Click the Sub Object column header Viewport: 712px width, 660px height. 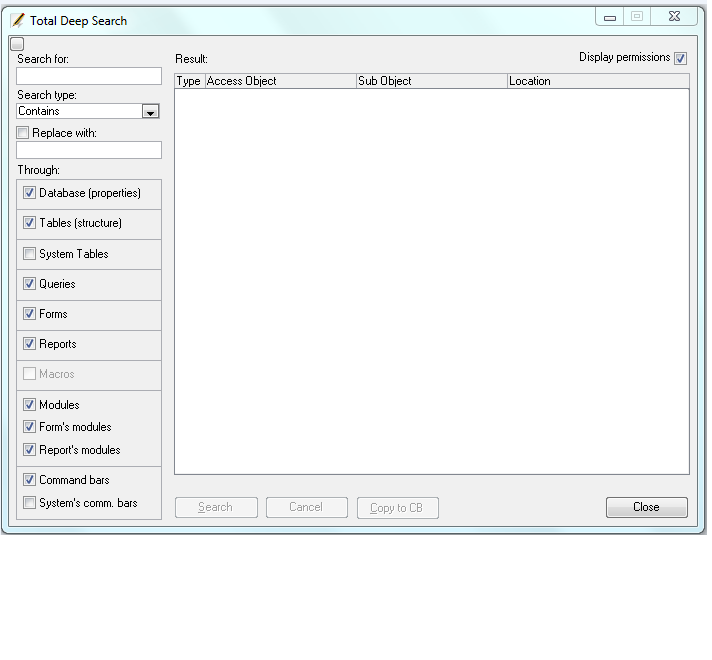(431, 81)
